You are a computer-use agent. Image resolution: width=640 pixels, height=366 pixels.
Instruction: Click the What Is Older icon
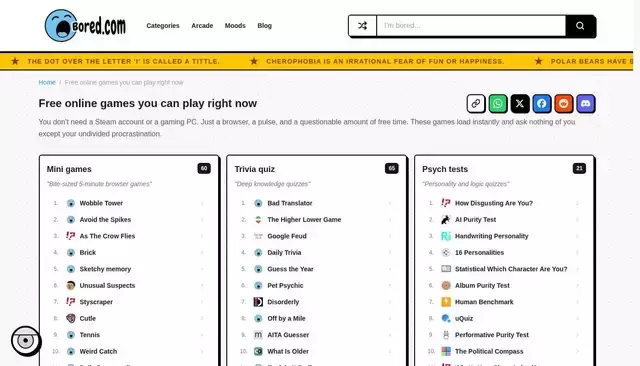pyautogui.click(x=258, y=351)
